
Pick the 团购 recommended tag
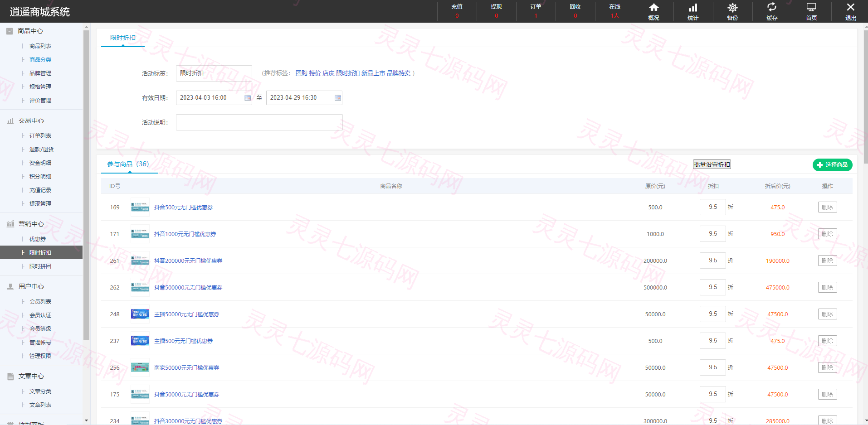tap(302, 73)
